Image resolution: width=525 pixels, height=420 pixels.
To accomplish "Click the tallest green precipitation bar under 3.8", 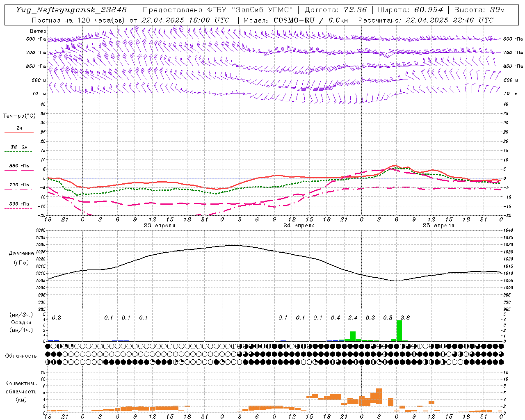I will tap(399, 331).
